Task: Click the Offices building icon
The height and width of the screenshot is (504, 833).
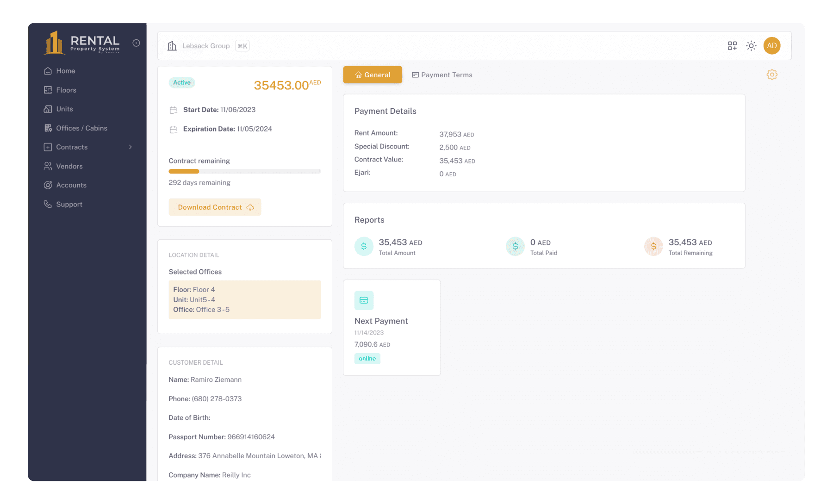Action: pyautogui.click(x=48, y=128)
